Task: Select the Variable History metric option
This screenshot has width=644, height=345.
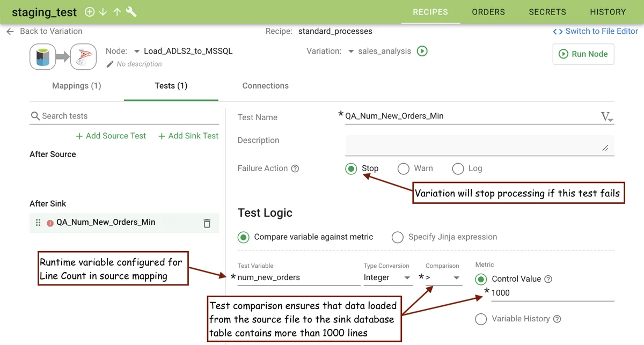Action: [x=481, y=319]
